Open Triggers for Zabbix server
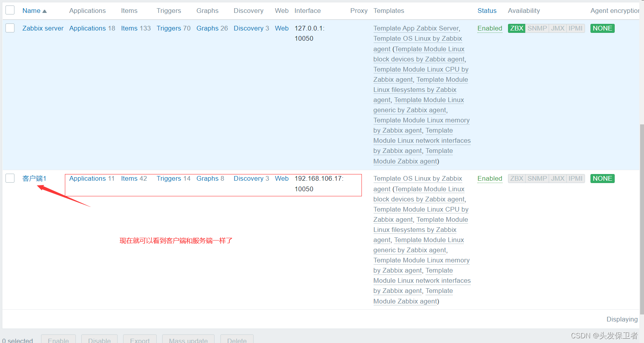 point(169,28)
